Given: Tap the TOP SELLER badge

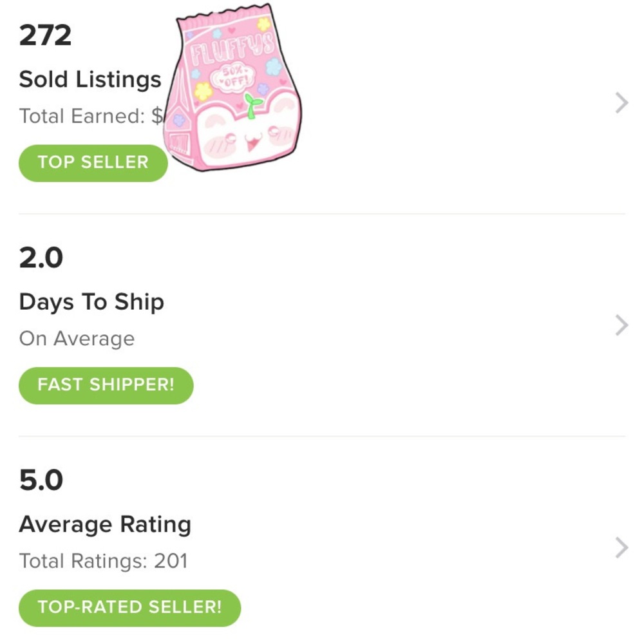Looking at the screenshot, I should point(92,162).
